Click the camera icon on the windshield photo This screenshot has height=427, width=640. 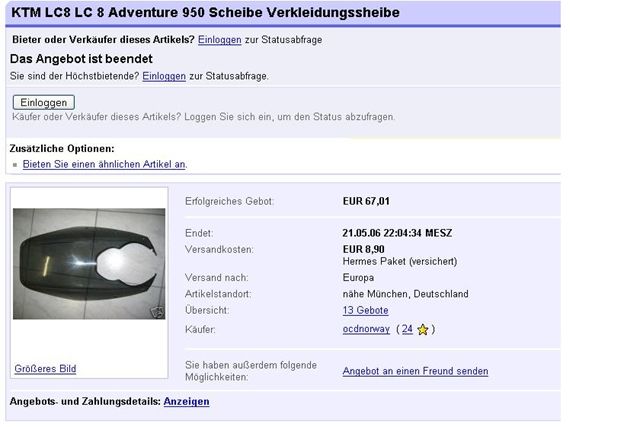(157, 312)
